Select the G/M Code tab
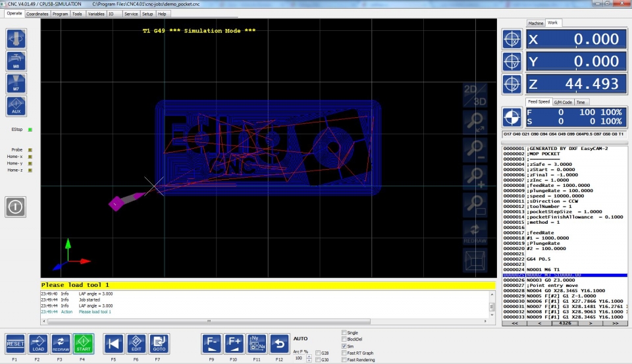The height and width of the screenshot is (364, 632). 563,102
